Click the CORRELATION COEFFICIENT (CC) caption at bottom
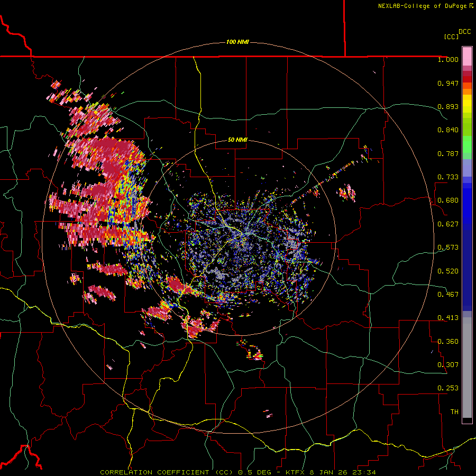This screenshot has height=476, width=476. click(167, 472)
